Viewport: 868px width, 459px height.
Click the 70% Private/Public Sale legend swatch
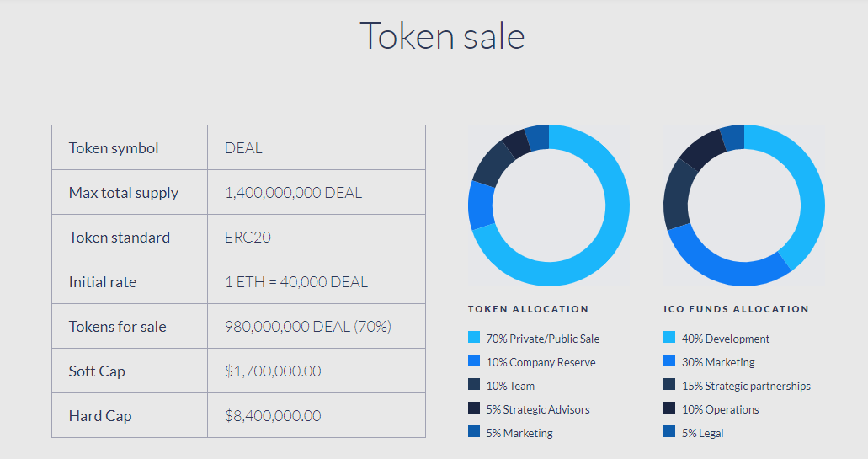[x=474, y=337]
